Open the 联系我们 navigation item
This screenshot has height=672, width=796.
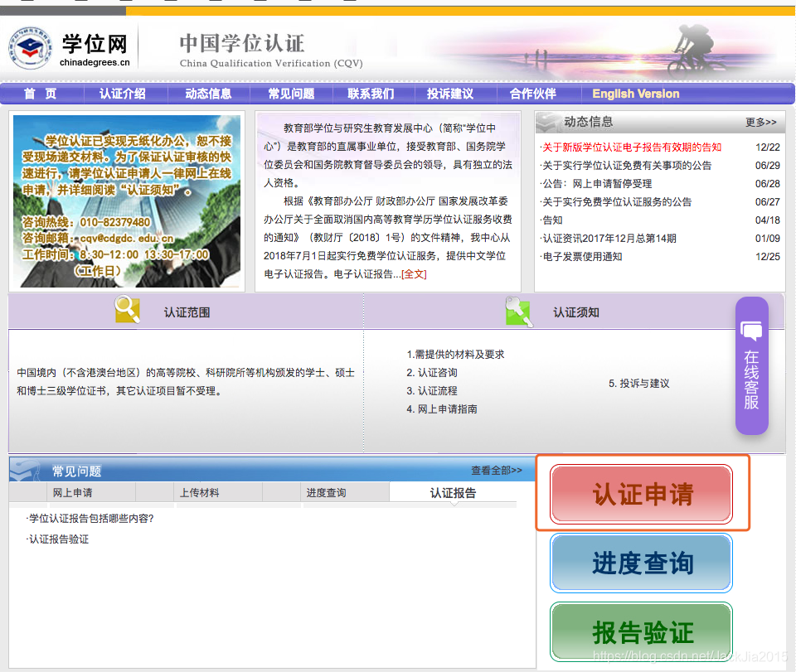[x=371, y=94]
